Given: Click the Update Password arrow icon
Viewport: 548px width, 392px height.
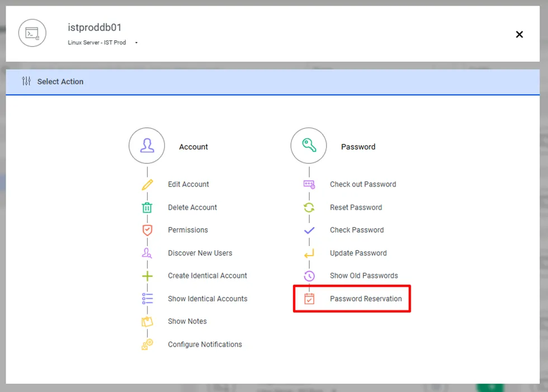Looking at the screenshot, I should 309,253.
